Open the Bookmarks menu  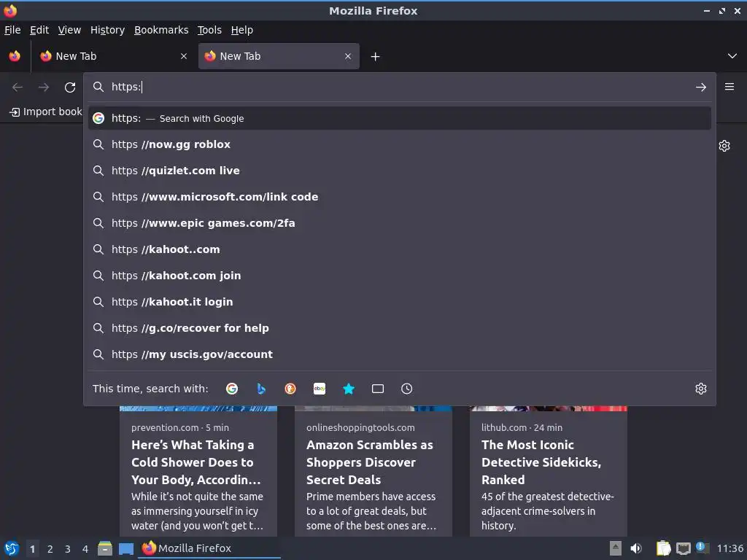[161, 30]
